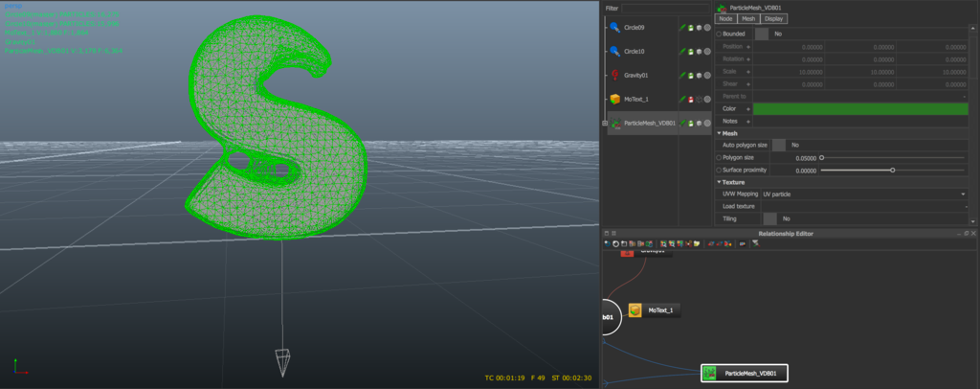This screenshot has width=980, height=389.
Task: Click the pencil icon in the Circle09 row
Action: point(682,28)
